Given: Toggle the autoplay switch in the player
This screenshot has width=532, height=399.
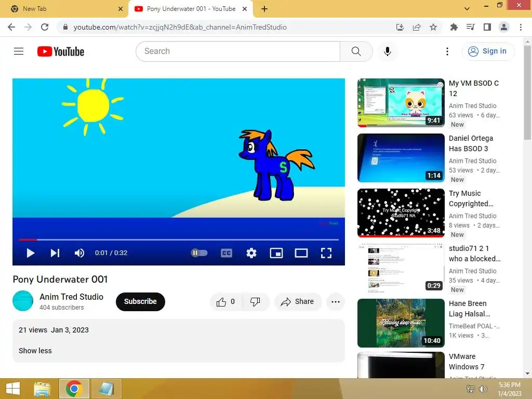Looking at the screenshot, I should click(x=199, y=253).
